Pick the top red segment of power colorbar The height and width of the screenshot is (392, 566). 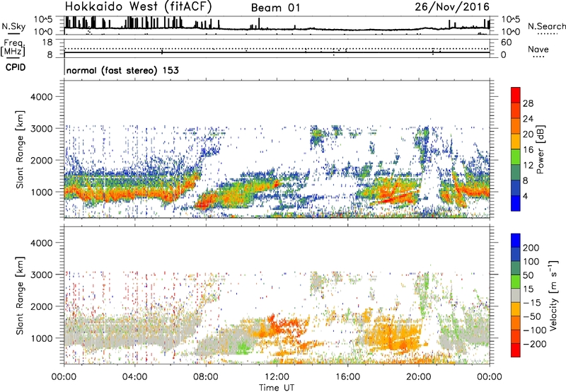pyautogui.click(x=516, y=96)
